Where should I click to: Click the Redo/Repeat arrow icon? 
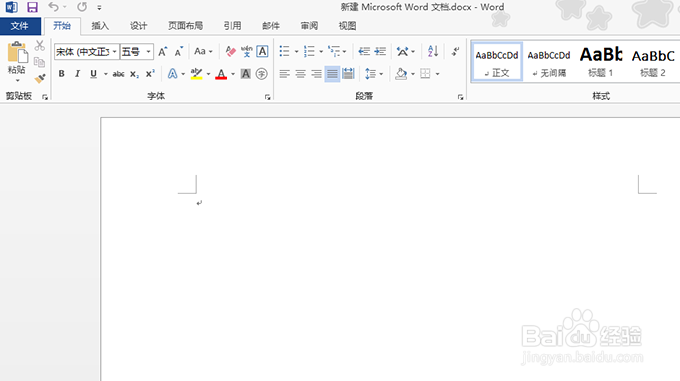pos(82,7)
